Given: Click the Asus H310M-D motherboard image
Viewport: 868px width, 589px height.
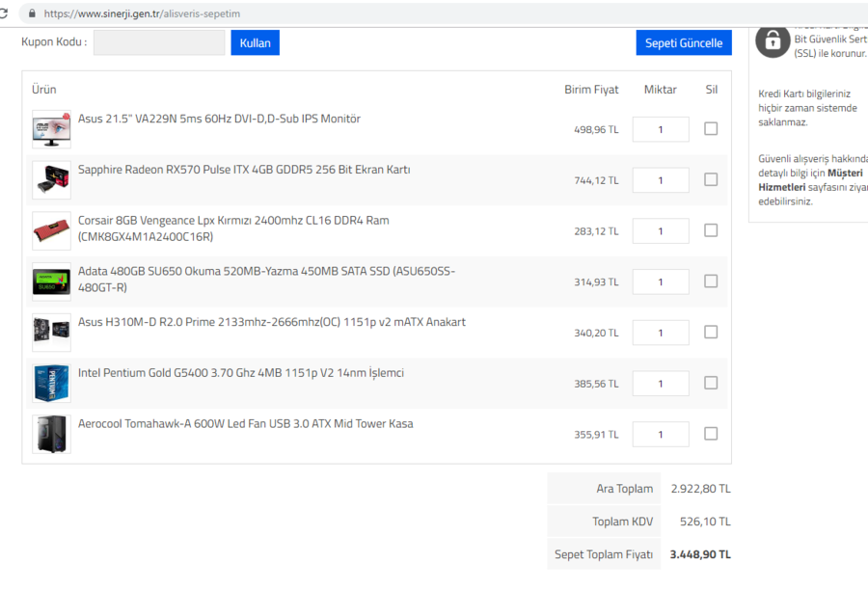Looking at the screenshot, I should (x=51, y=333).
